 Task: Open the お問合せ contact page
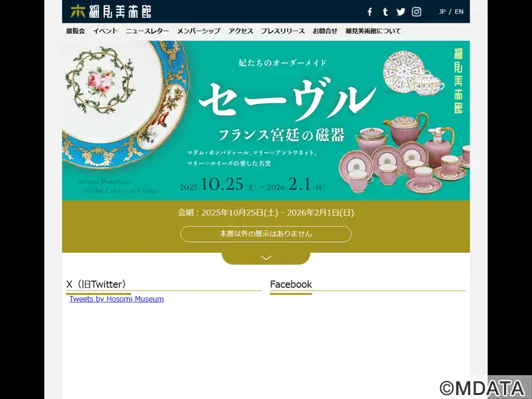[325, 31]
